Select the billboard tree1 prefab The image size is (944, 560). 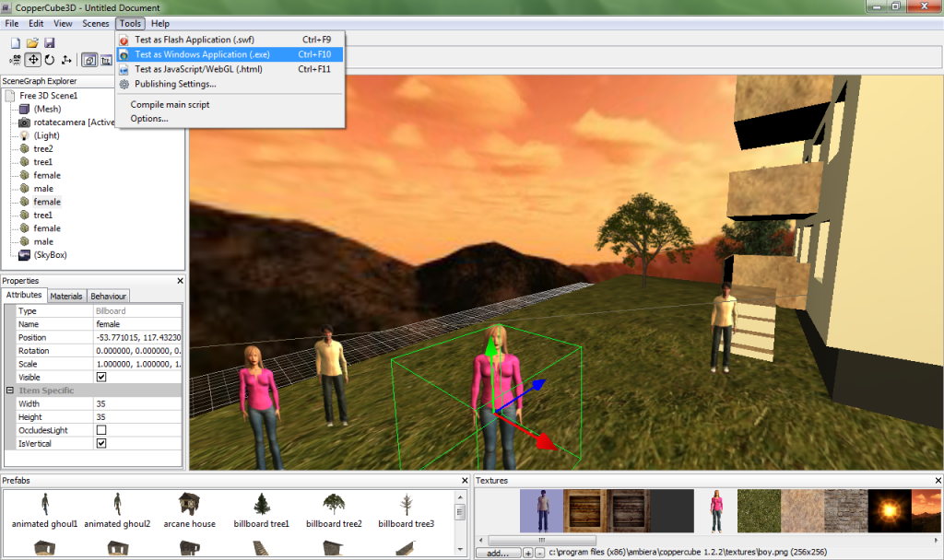pos(261,510)
